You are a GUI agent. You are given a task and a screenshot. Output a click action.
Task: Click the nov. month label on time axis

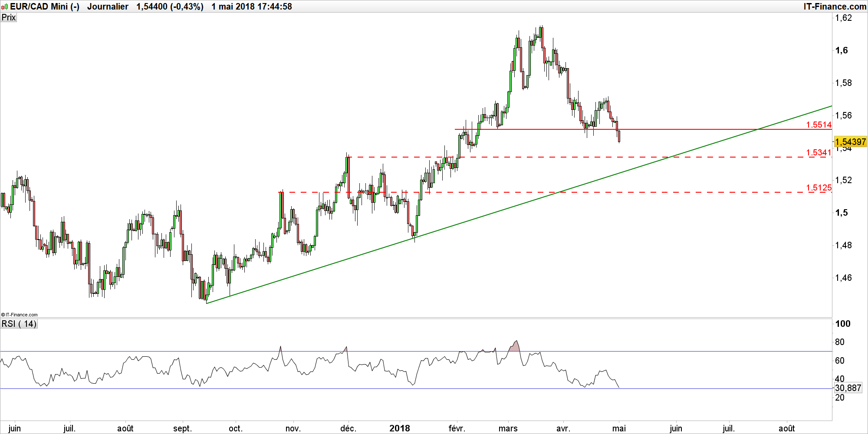(x=293, y=428)
